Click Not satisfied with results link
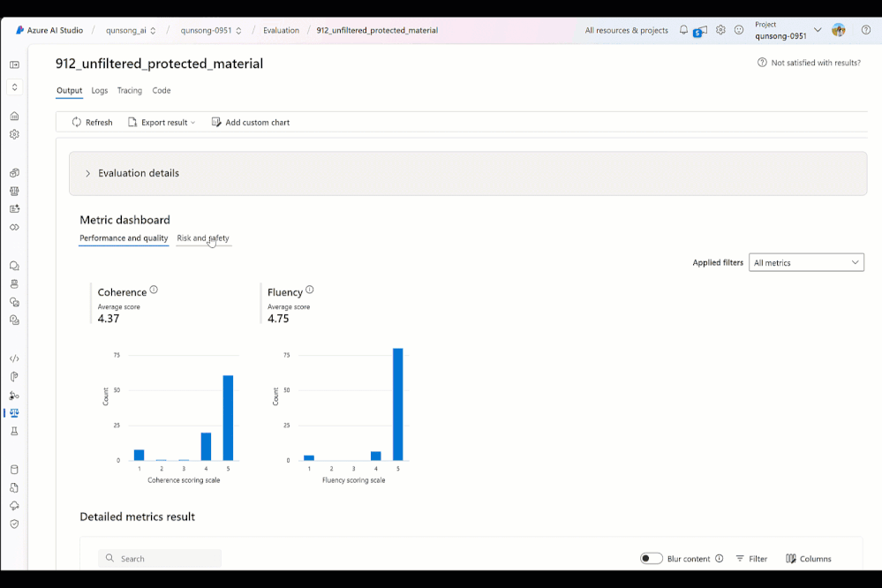 [809, 63]
